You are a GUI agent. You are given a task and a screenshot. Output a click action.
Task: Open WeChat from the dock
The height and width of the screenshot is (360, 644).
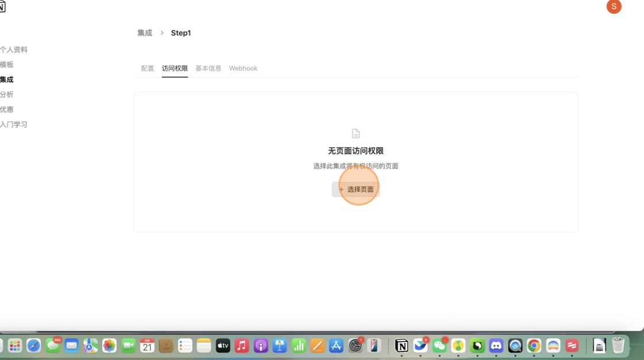point(439,346)
